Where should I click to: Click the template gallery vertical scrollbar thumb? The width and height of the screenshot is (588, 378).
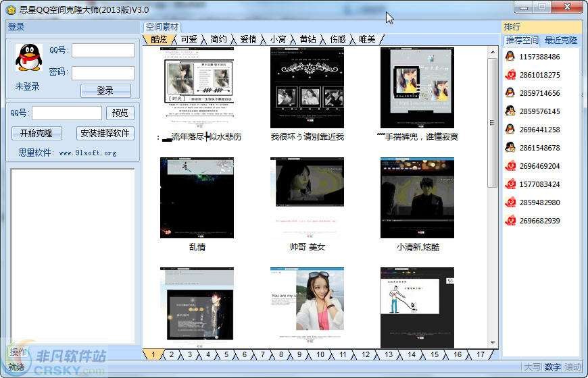493,123
